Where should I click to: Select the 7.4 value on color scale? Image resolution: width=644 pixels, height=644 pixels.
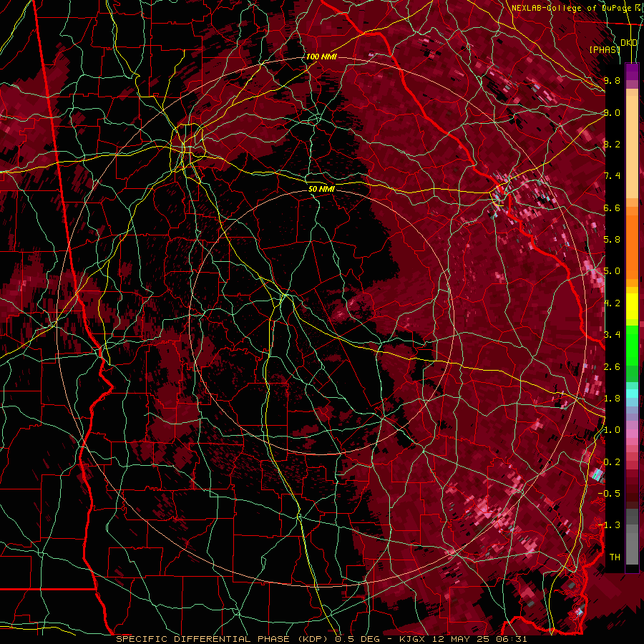(x=612, y=176)
